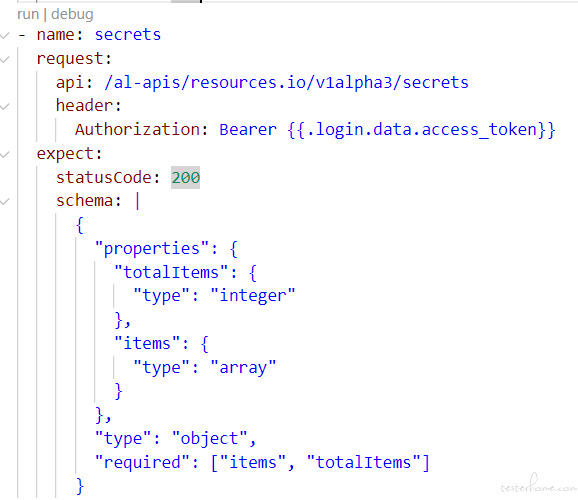Screen dimensions: 578x500
Task: Click the "integer" type value
Action: coord(253,296)
